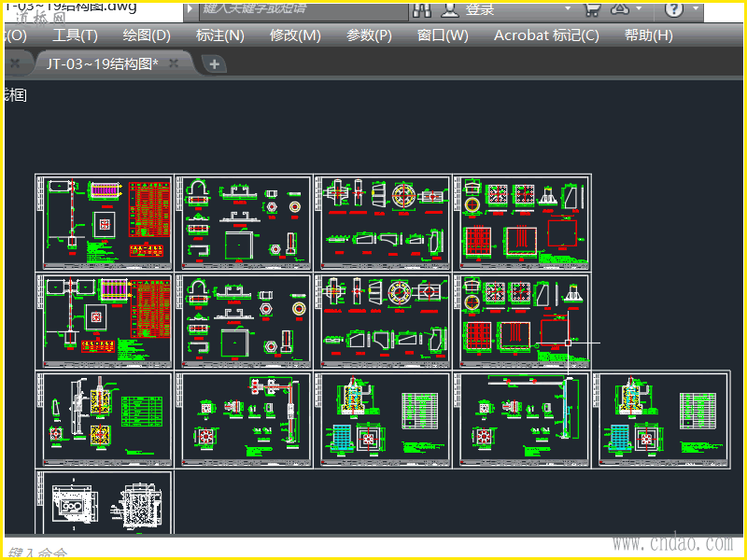Viewport: 747px width, 560px height.
Task: Click the bottom sheet with the dotted white drawings
Action: (105, 502)
